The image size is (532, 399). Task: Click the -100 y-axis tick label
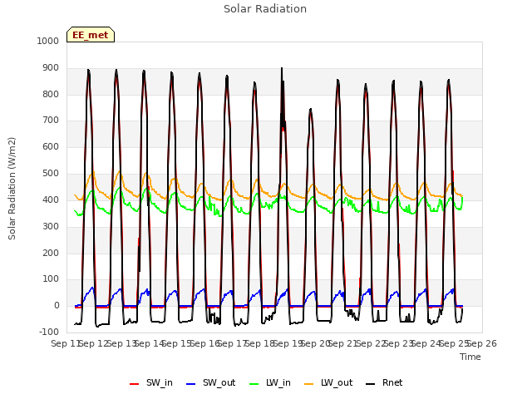49,332
